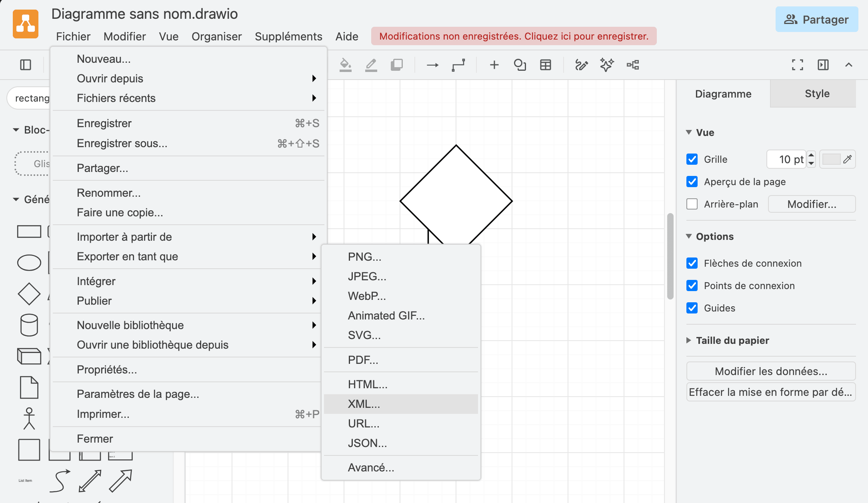This screenshot has height=503, width=868.
Task: Switch to the Style tab
Action: pyautogui.click(x=813, y=94)
